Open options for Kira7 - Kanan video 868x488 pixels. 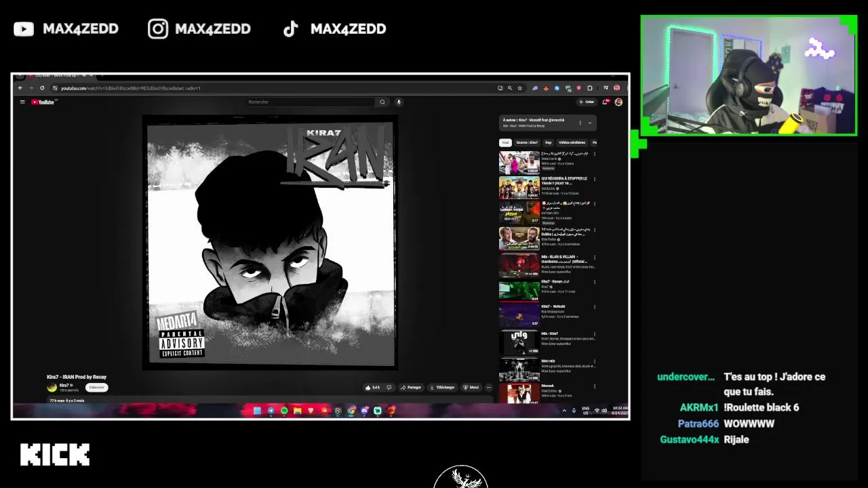coord(595,283)
